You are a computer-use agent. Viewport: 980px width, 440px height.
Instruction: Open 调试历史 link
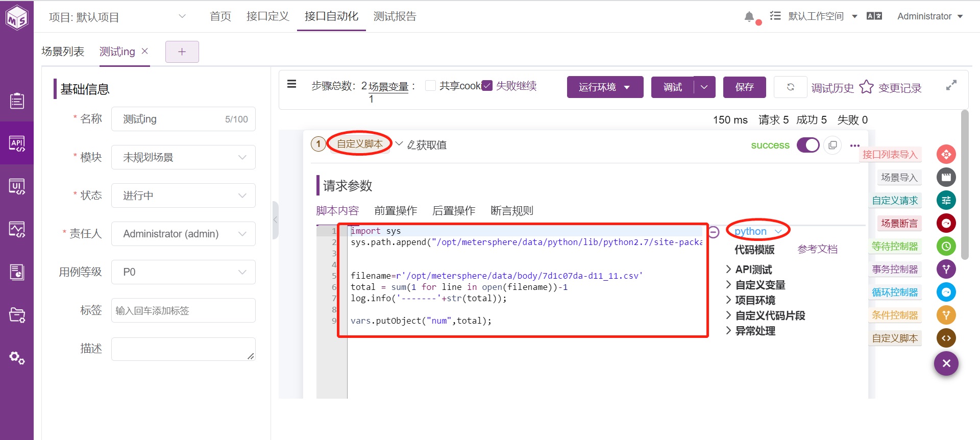click(x=832, y=88)
